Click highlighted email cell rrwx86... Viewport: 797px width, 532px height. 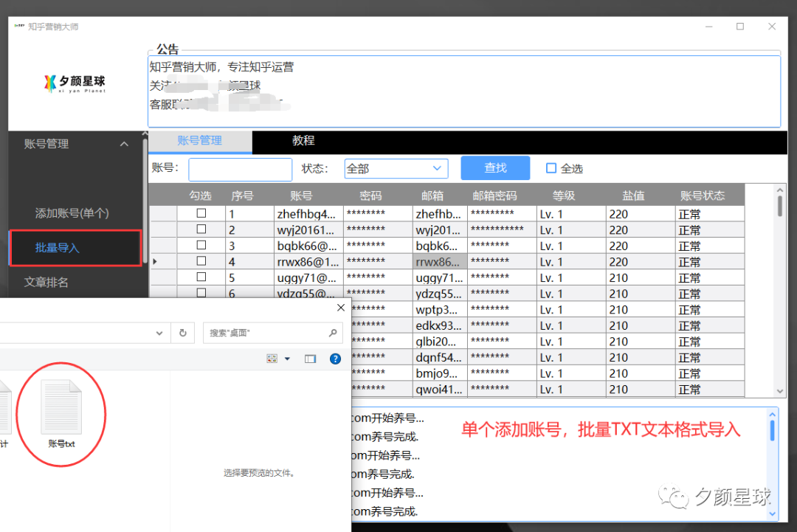pos(440,262)
